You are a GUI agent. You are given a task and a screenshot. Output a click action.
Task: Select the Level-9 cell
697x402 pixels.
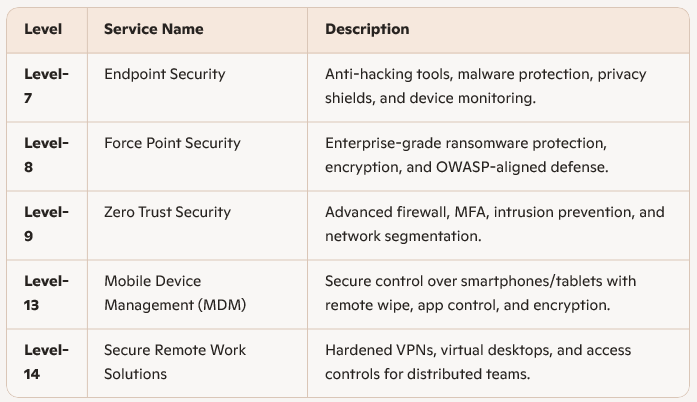pos(46,224)
